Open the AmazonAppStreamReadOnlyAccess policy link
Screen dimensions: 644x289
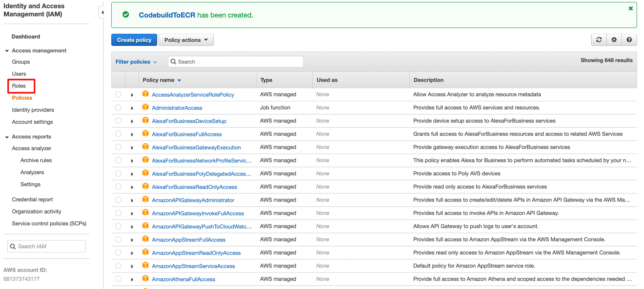pyautogui.click(x=196, y=253)
